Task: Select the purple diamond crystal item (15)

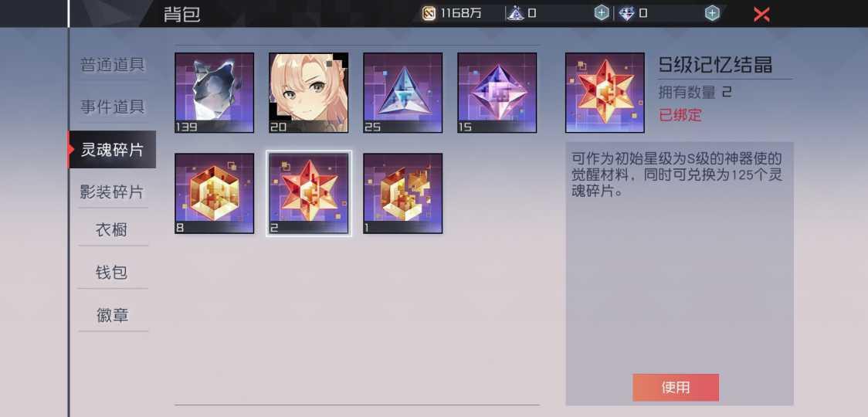Action: (x=497, y=93)
